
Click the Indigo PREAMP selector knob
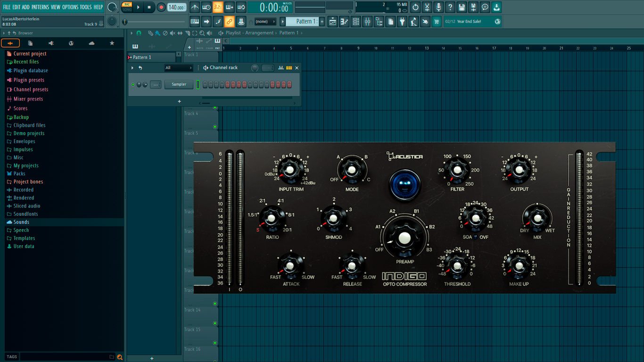pyautogui.click(x=405, y=238)
